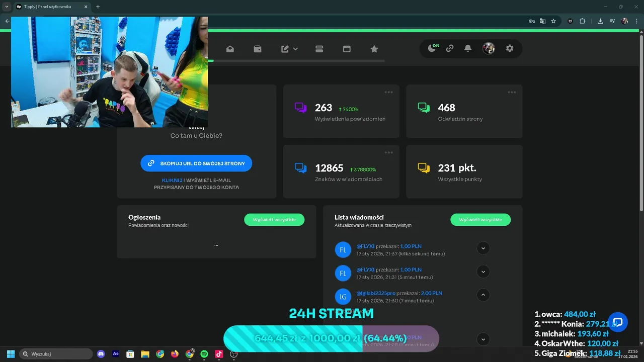Click the webcam overlay video

[x=110, y=72]
